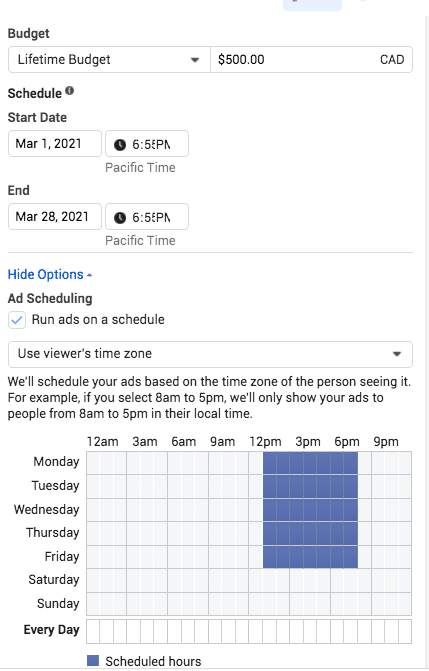Toggle Monday 12am schedule cell
The height and width of the screenshot is (671, 429).
tap(93, 463)
